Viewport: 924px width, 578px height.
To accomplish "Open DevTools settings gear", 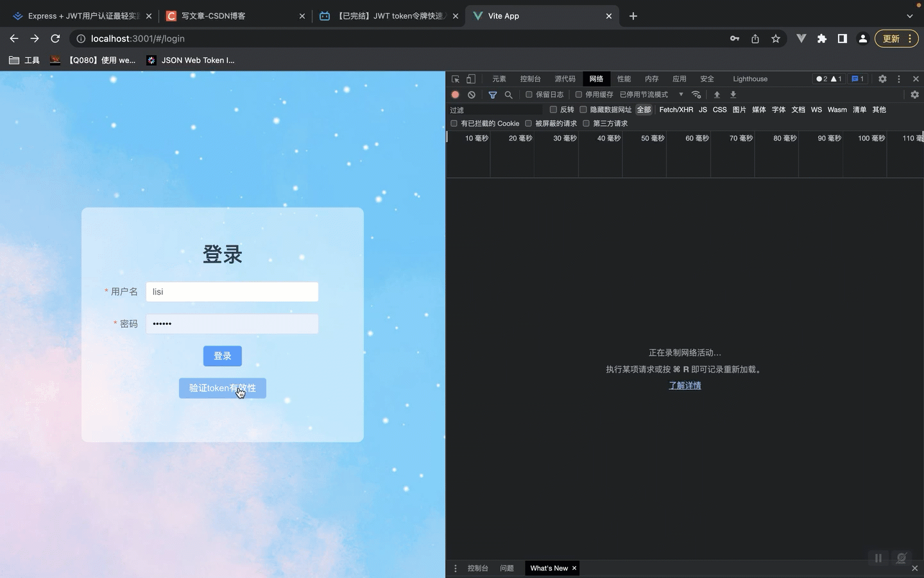I will (882, 79).
